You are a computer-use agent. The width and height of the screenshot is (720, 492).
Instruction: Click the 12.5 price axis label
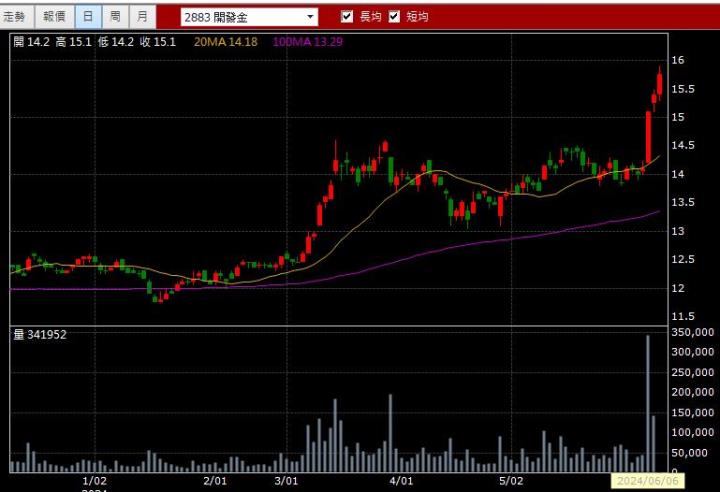pyautogui.click(x=683, y=260)
